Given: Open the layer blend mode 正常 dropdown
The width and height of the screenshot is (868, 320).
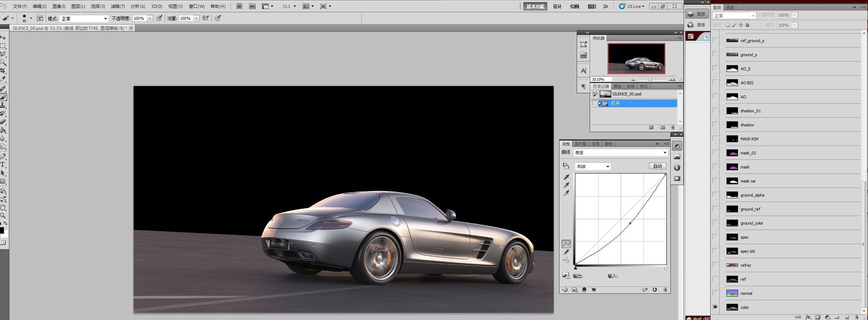Looking at the screenshot, I should pos(734,15).
